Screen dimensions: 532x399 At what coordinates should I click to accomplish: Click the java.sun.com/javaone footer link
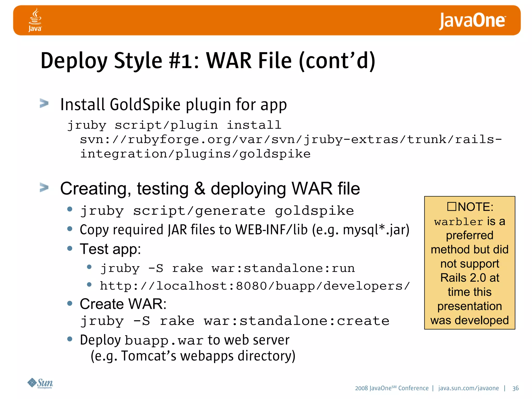(x=468, y=388)
